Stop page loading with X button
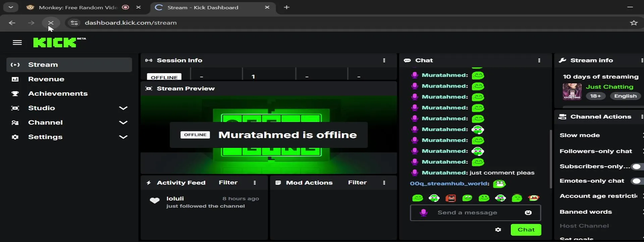The image size is (644, 242). pos(51,23)
